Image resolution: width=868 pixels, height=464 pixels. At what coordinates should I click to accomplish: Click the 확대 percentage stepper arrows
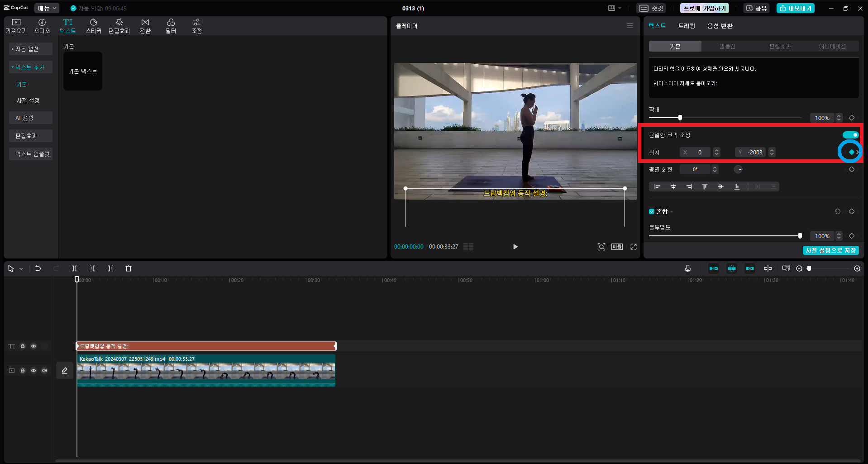tap(839, 118)
